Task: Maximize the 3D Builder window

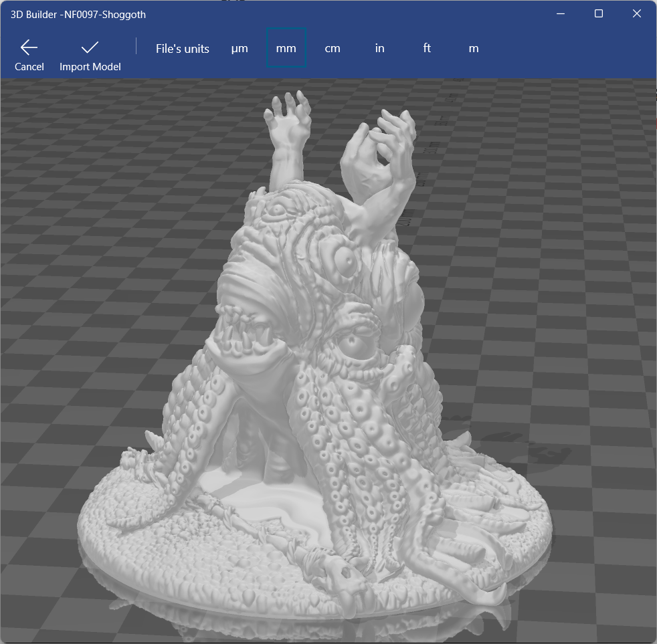Action: click(x=599, y=14)
